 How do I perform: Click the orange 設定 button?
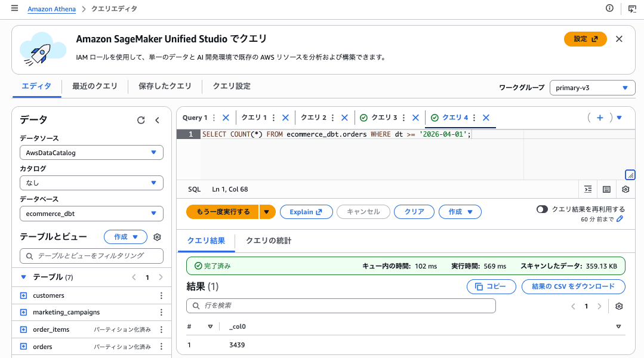pyautogui.click(x=586, y=39)
